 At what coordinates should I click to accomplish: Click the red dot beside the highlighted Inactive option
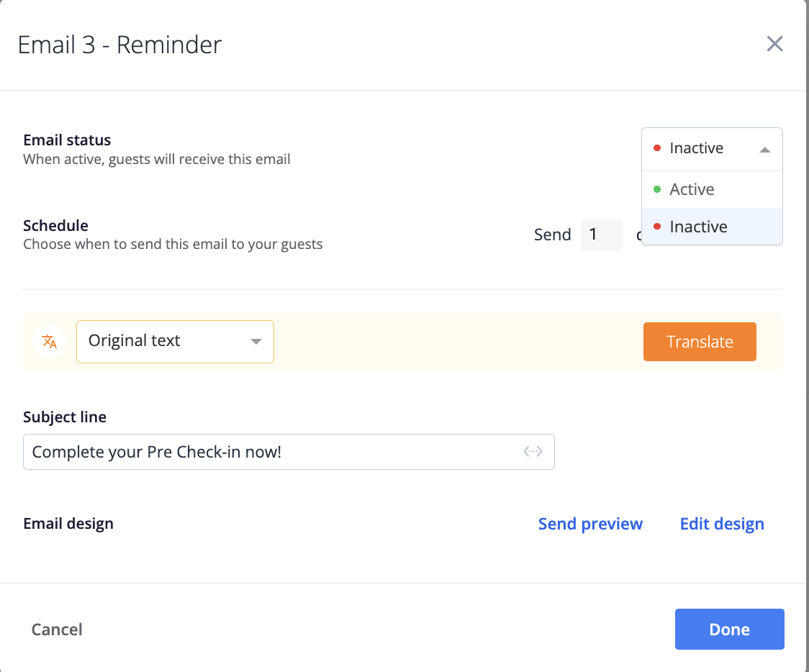click(x=657, y=227)
